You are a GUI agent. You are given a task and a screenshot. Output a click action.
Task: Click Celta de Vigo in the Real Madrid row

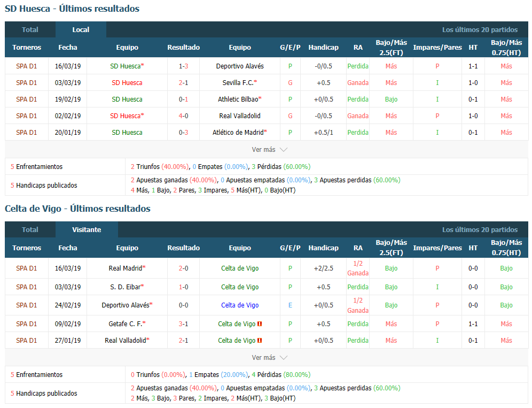point(240,268)
